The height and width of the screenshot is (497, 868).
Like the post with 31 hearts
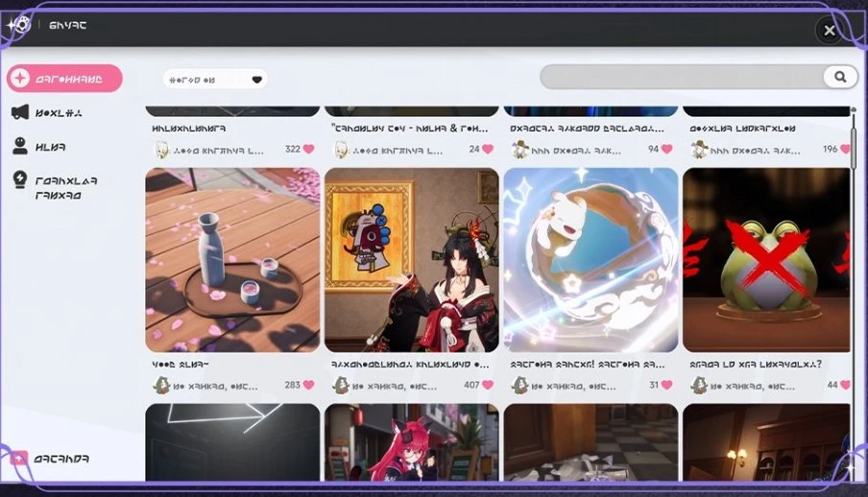(667, 385)
